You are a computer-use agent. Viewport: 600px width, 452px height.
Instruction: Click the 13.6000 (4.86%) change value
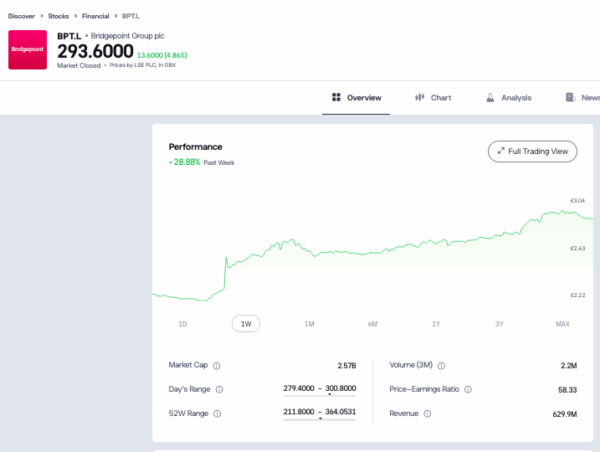(162, 55)
